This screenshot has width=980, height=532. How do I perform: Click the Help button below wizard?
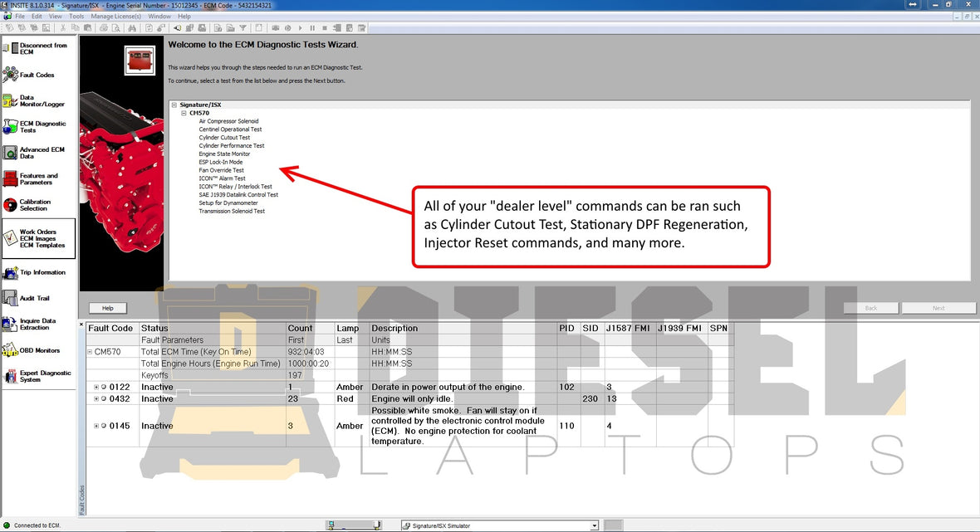click(x=108, y=308)
